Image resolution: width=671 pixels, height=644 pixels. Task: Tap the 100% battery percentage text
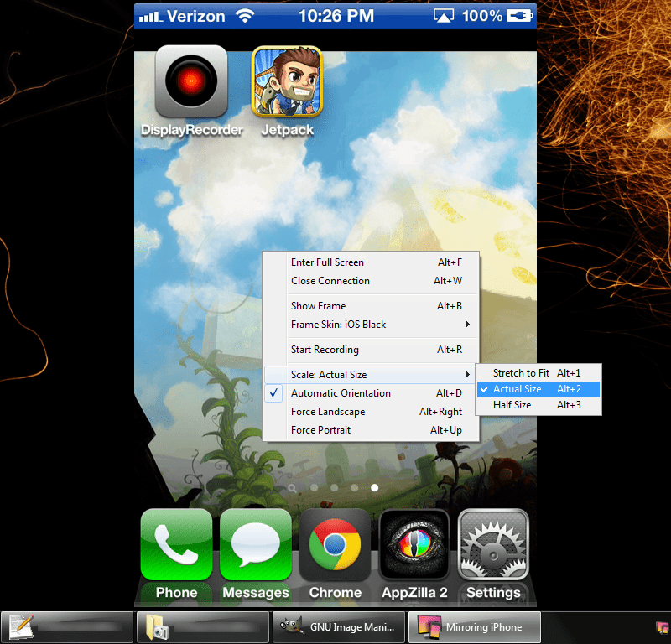click(x=481, y=16)
